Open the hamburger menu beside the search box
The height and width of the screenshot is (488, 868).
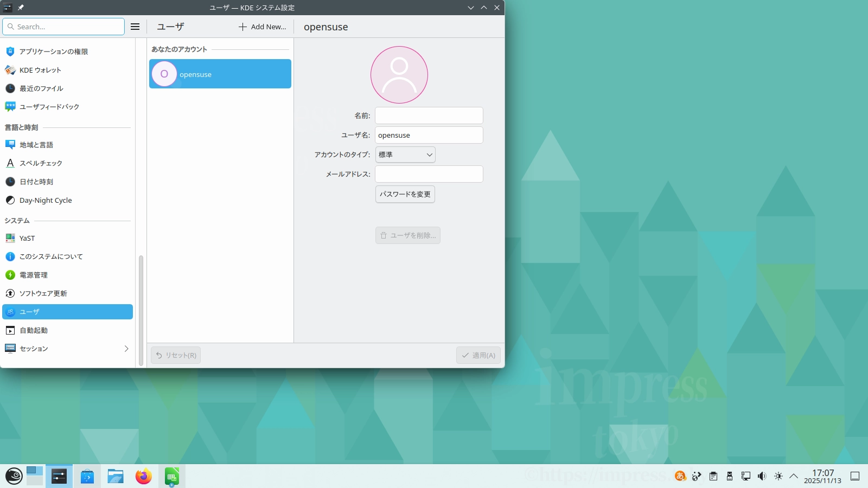click(135, 27)
